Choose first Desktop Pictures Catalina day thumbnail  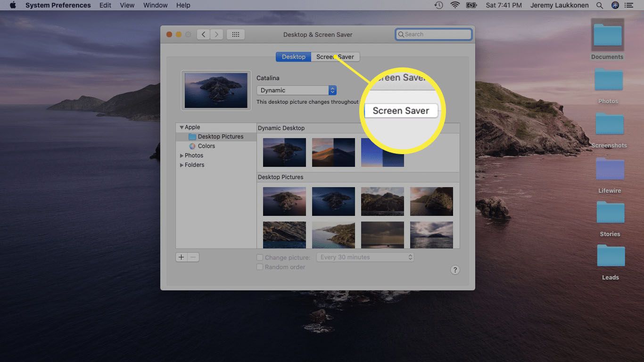(284, 201)
